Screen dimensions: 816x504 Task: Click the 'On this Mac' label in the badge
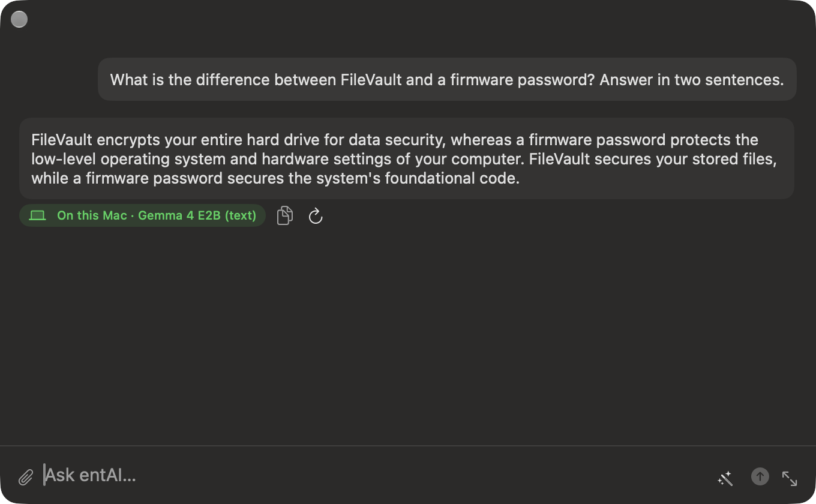tap(92, 215)
